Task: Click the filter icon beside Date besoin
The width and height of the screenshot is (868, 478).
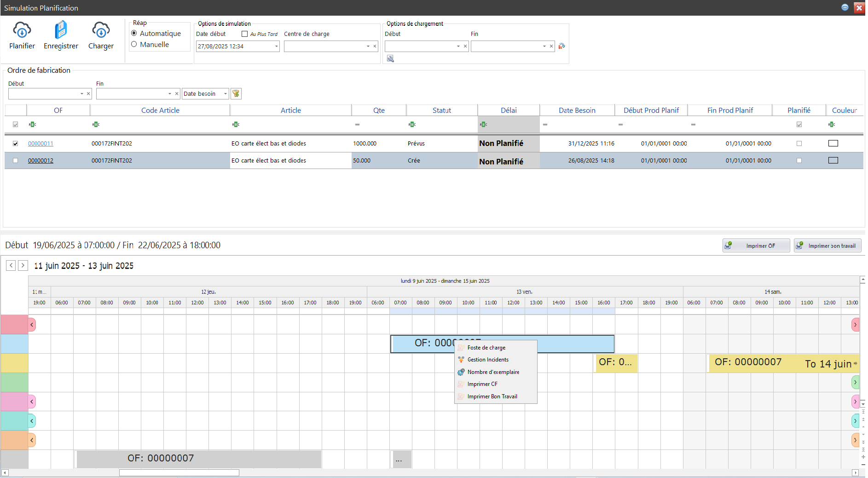Action: [x=236, y=94]
